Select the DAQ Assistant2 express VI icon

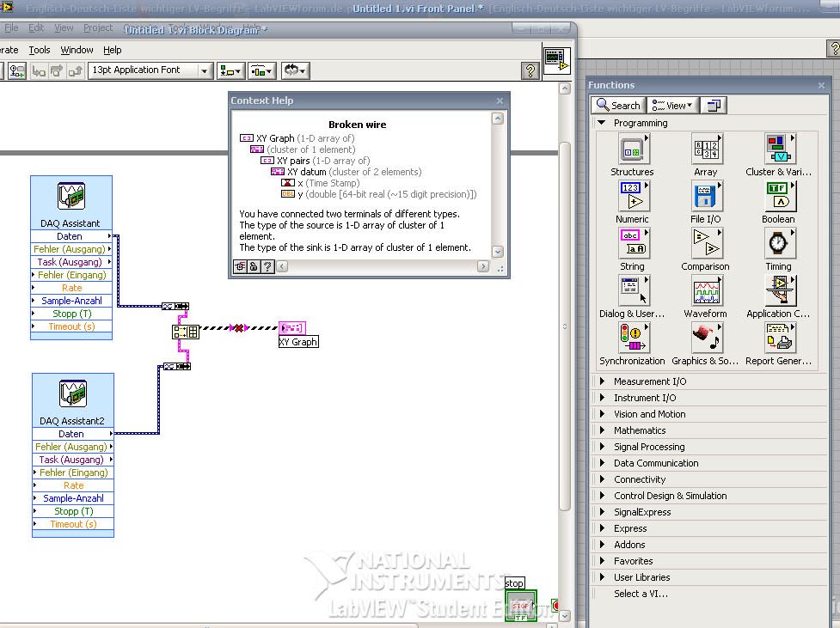pos(73,393)
